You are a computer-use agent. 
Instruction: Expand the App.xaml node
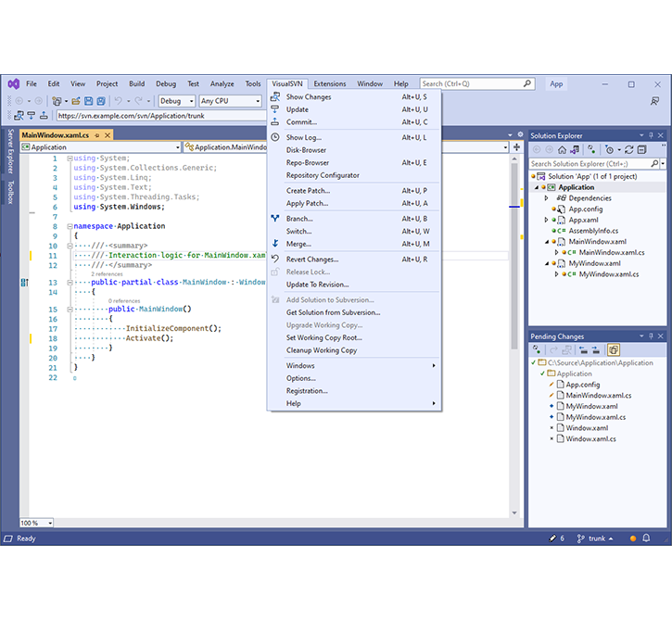point(546,220)
